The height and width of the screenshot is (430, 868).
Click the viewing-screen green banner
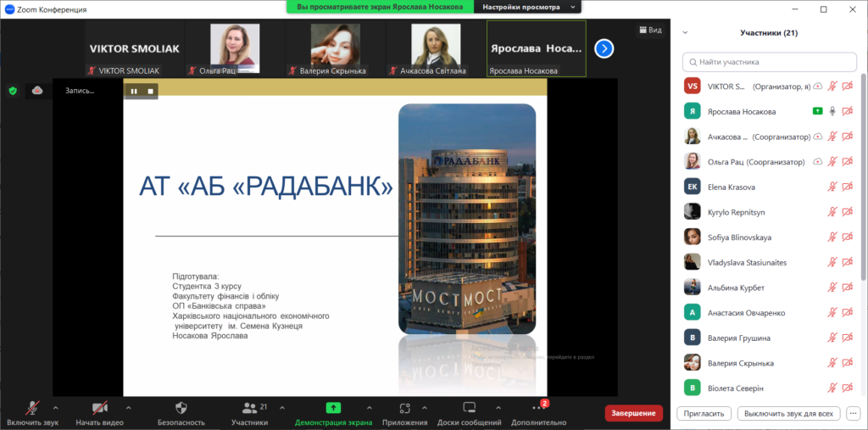(x=380, y=7)
